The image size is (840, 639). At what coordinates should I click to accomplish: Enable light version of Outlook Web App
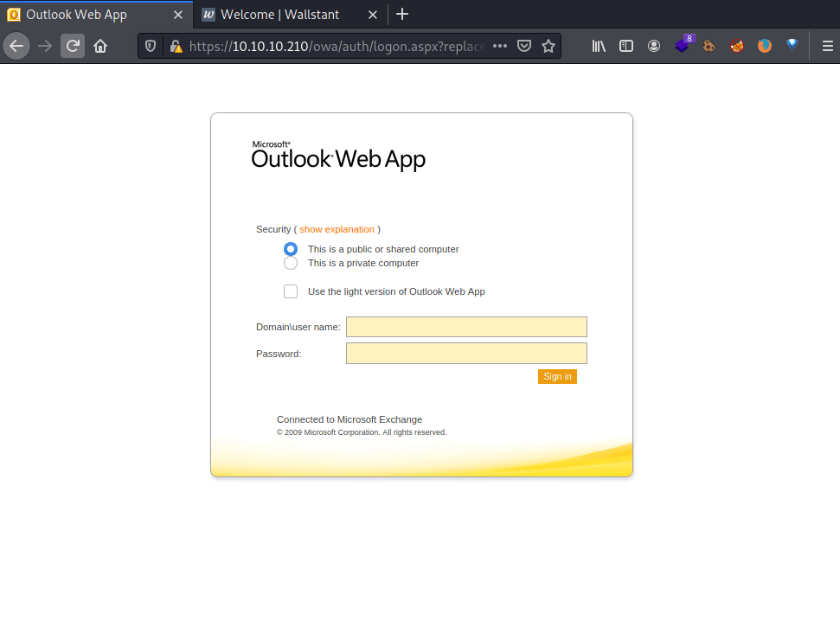(x=291, y=291)
